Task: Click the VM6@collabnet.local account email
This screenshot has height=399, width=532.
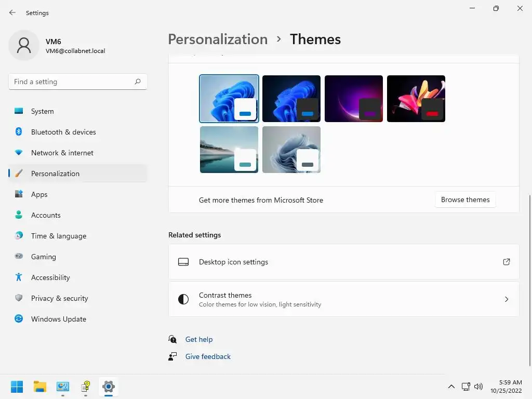Action: click(x=75, y=51)
